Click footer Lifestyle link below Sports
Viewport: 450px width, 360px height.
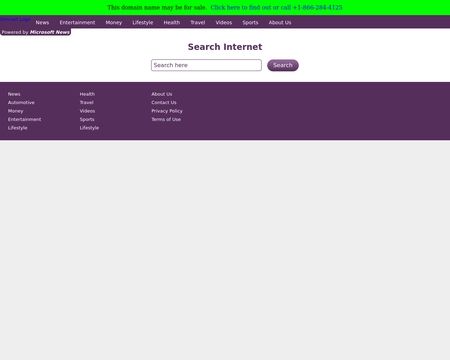(x=89, y=128)
